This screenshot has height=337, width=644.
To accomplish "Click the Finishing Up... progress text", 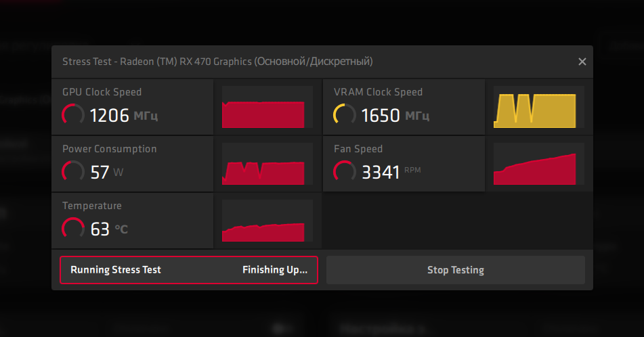I will [x=274, y=269].
